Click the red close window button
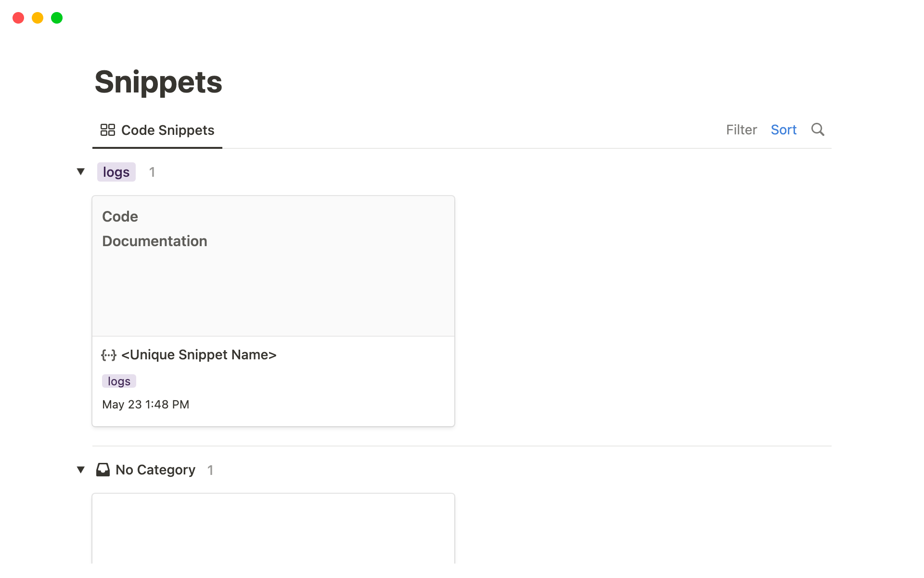The height and width of the screenshot is (578, 924). click(x=18, y=18)
